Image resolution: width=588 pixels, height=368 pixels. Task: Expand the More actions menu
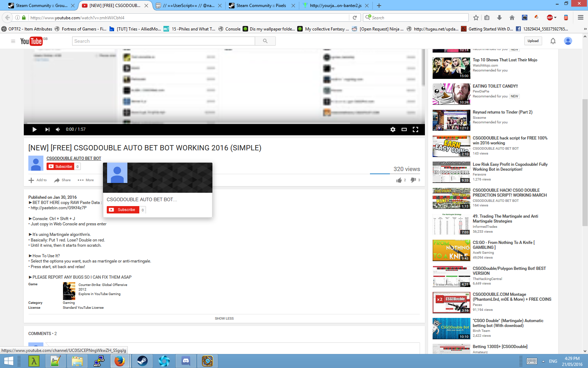pos(86,180)
